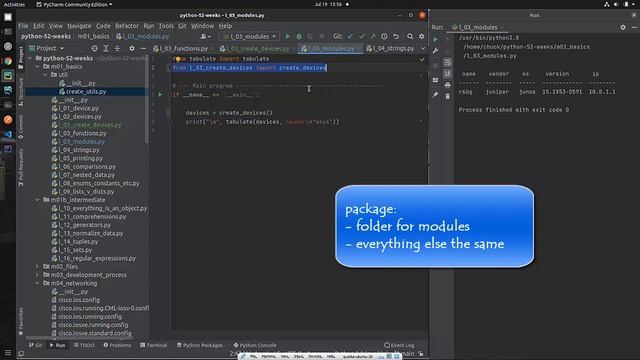The image size is (640, 360).
Task: Collapse the m04_networking folder
Action: pos(38,283)
